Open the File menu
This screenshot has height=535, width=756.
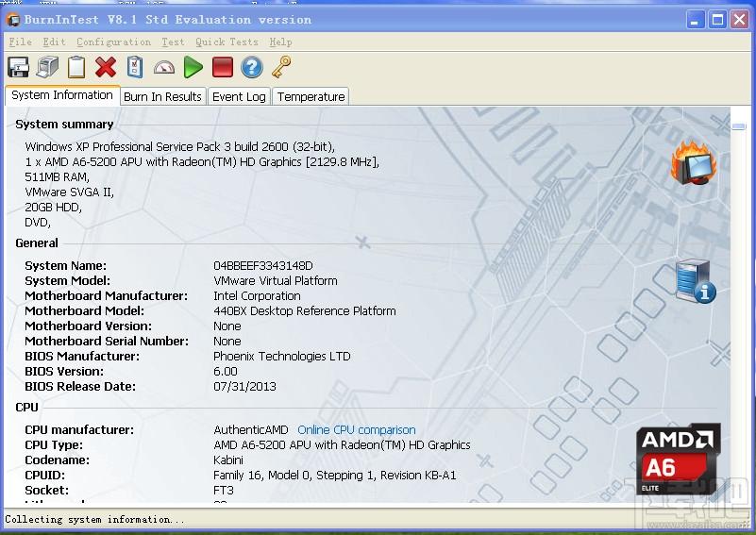20,42
